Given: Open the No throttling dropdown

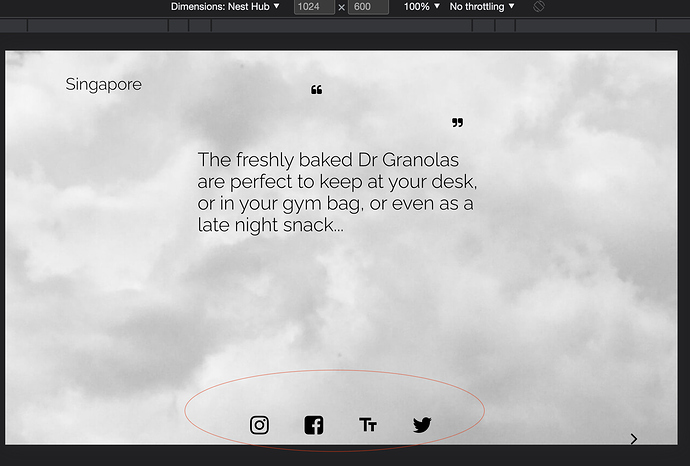Looking at the screenshot, I should point(482,7).
